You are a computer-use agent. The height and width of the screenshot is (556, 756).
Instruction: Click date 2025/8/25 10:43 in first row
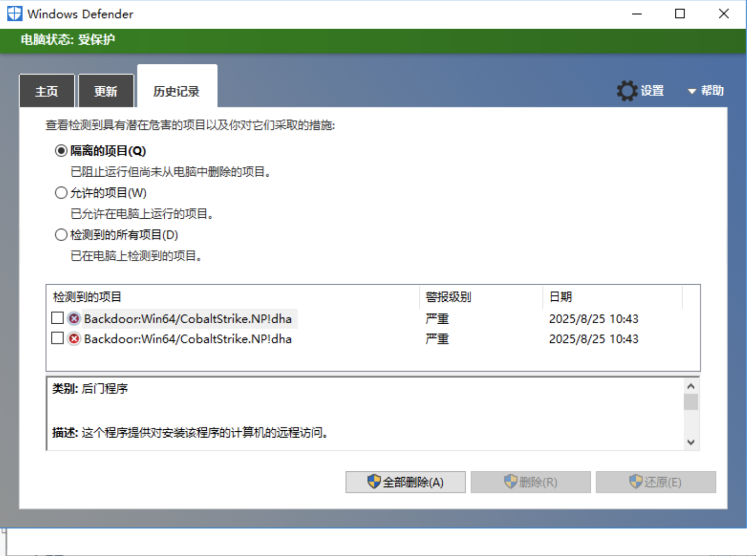(594, 319)
